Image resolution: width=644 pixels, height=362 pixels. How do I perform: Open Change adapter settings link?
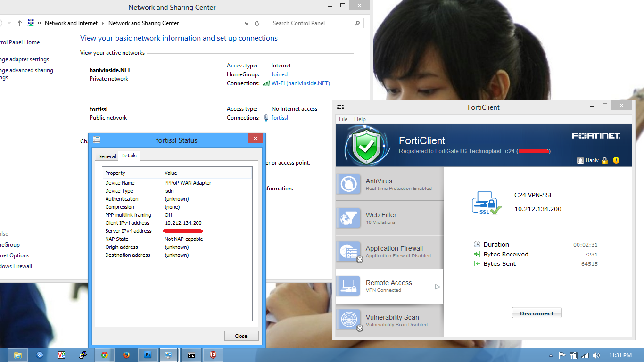pyautogui.click(x=25, y=59)
